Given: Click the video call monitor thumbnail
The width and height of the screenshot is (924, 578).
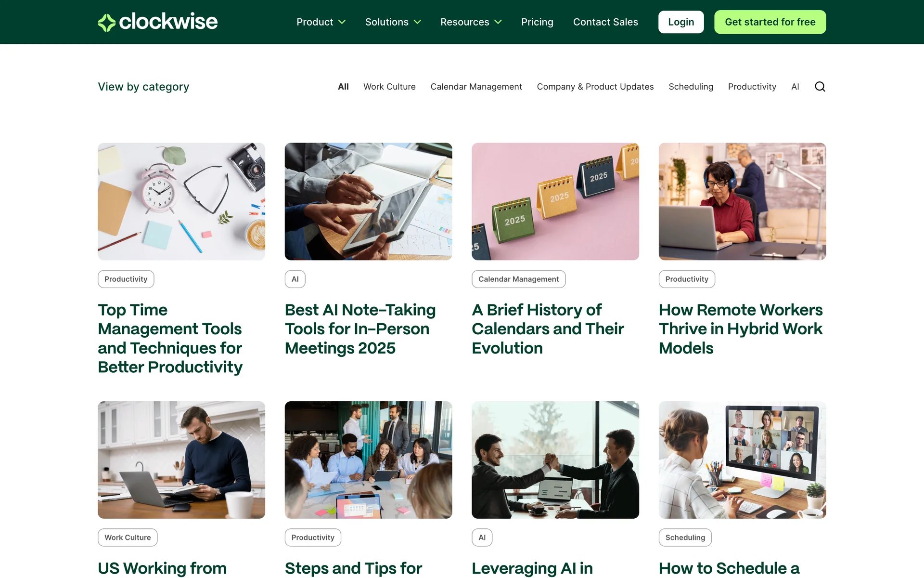Looking at the screenshot, I should coord(742,460).
